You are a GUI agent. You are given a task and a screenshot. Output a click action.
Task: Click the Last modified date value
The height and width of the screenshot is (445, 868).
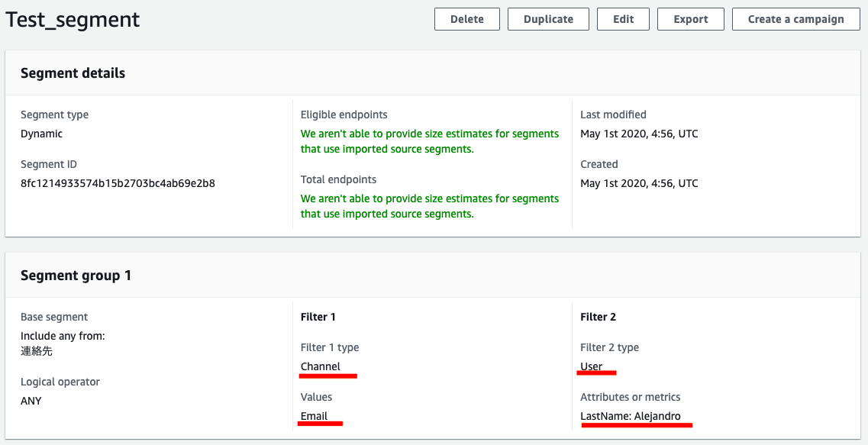[x=639, y=134]
